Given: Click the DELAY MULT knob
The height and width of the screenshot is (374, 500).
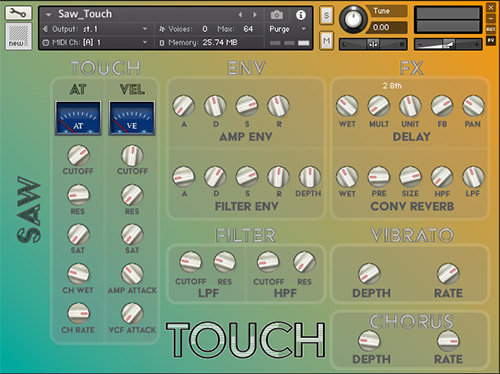Looking at the screenshot, I should [379, 106].
